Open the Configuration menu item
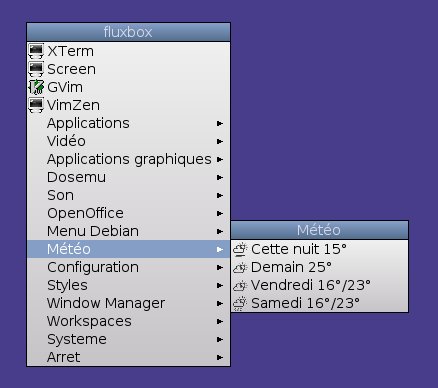 [x=128, y=267]
